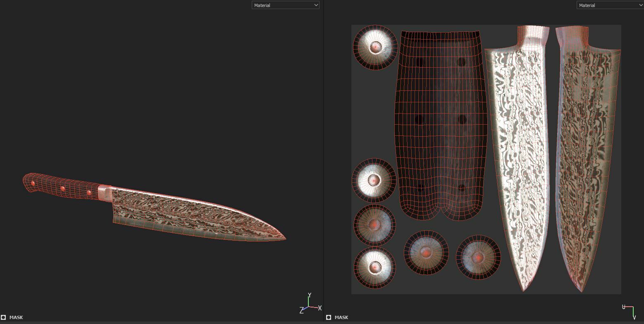Click the U axis of the UV gizmo

(625, 306)
